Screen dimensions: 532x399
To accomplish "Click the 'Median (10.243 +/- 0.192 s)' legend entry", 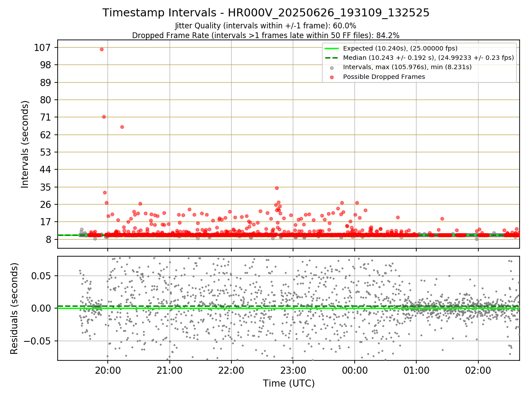I will point(429,58).
